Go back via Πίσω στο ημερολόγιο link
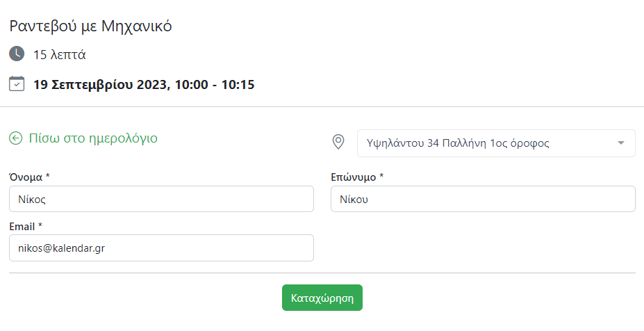644x331 pixels. (93, 138)
